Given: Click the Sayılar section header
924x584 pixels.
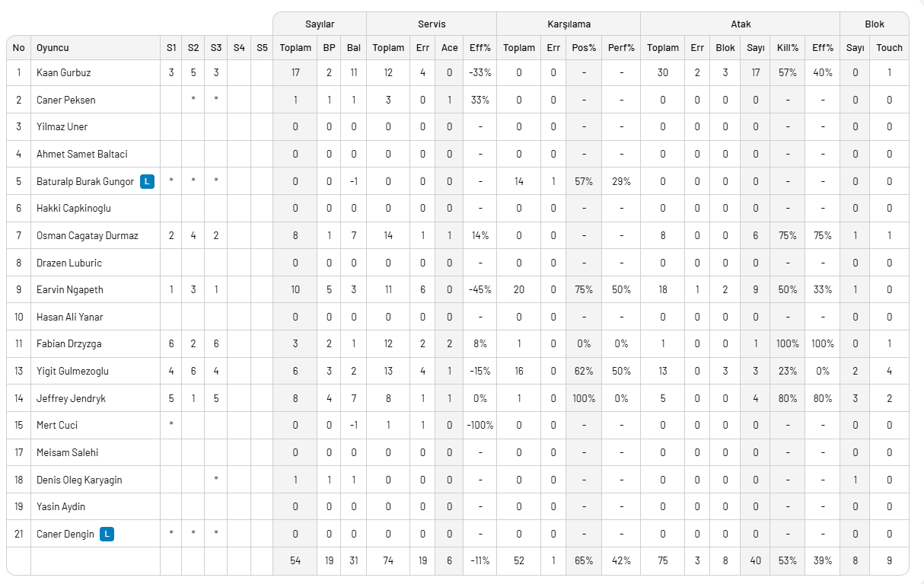Looking at the screenshot, I should click(320, 24).
